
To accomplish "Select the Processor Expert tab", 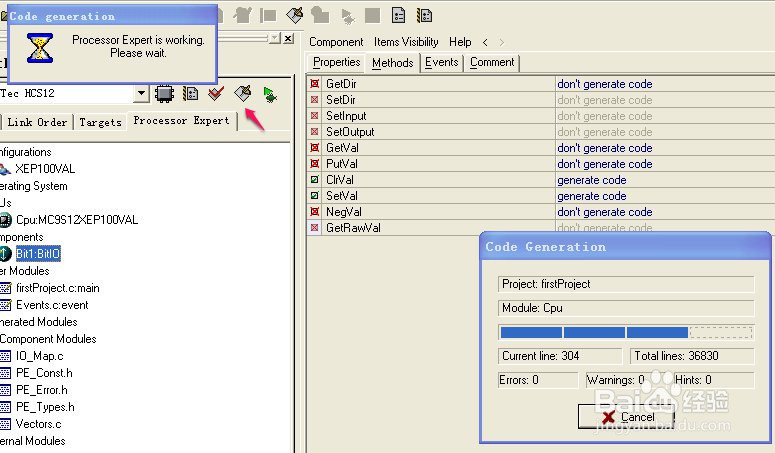I will point(181,121).
